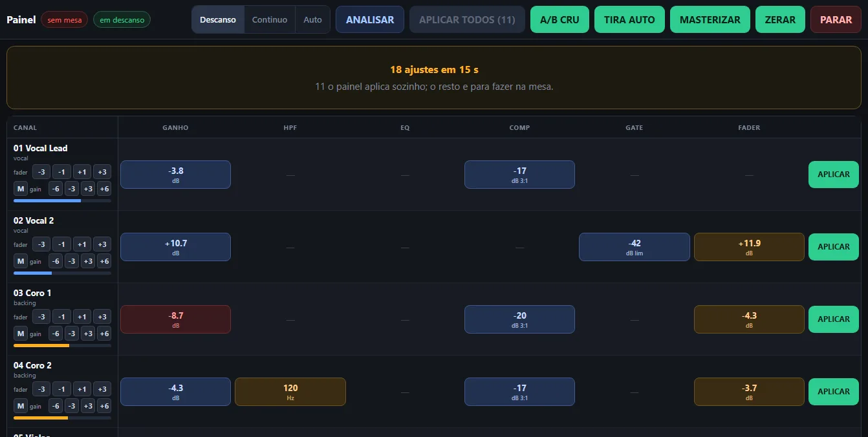Screen dimensions: 868x437
Task: Click the '18 ajustes em 15 s' summary
Action: click(434, 69)
